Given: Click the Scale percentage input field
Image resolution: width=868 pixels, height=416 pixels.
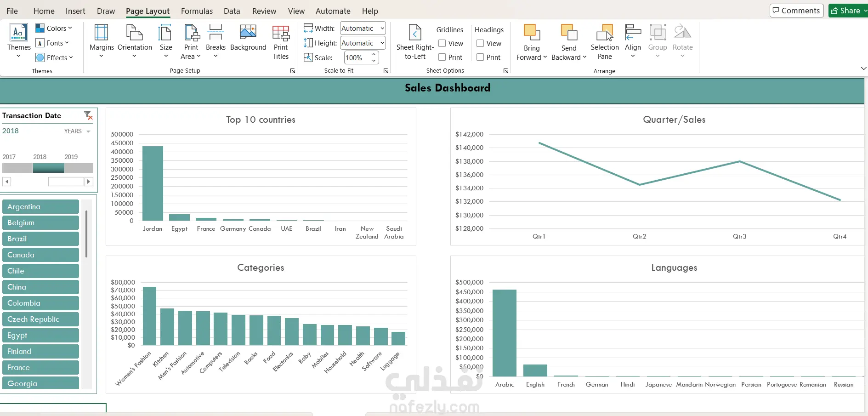Looking at the screenshot, I should point(357,57).
